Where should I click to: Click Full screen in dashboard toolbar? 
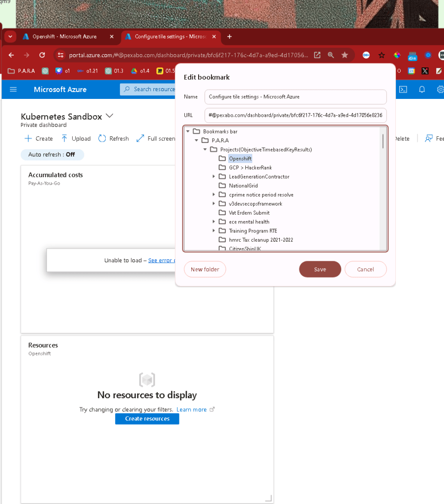tap(156, 138)
